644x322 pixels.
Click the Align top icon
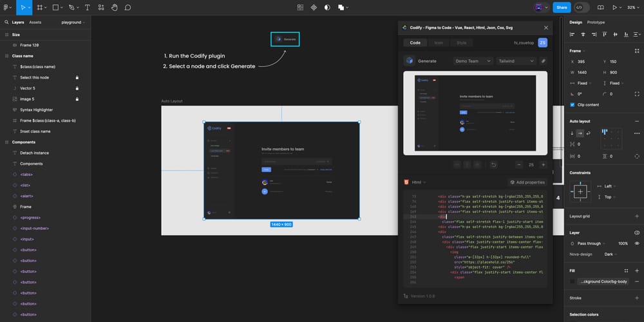pyautogui.click(x=605, y=35)
